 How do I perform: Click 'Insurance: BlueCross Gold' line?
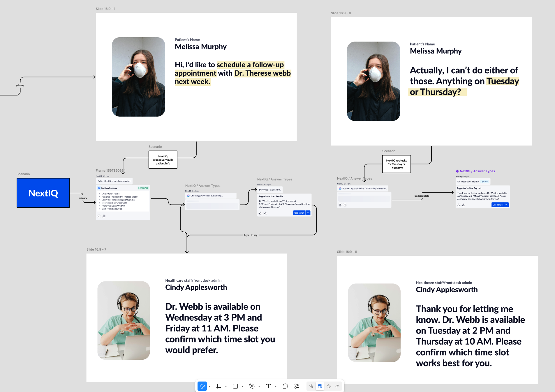(114, 203)
